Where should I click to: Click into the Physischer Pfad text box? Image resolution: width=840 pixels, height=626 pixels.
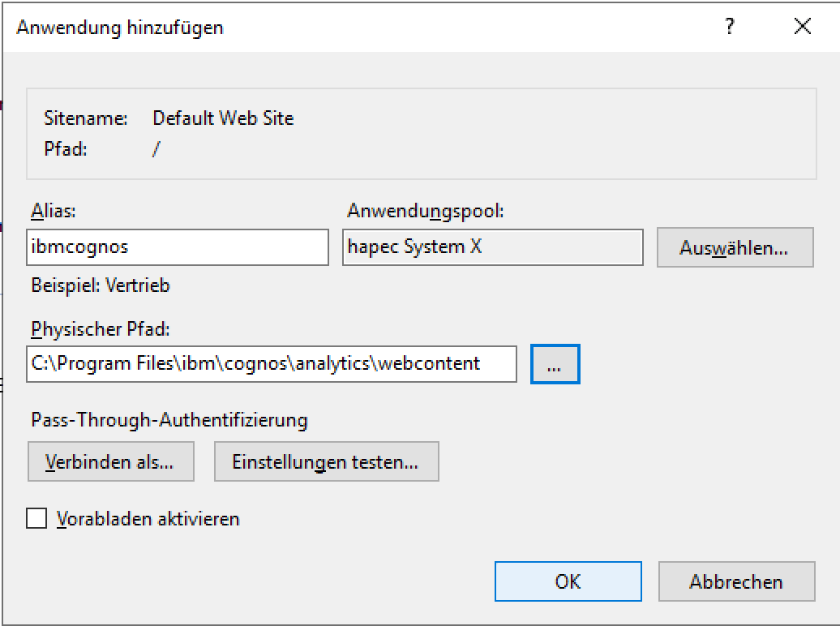click(x=271, y=364)
